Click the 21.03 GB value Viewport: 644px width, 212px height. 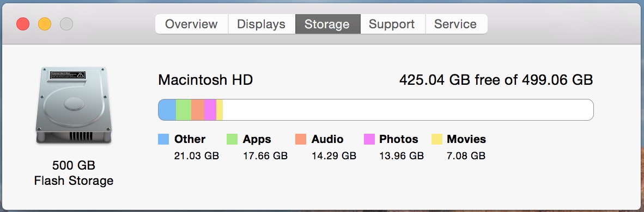click(197, 156)
